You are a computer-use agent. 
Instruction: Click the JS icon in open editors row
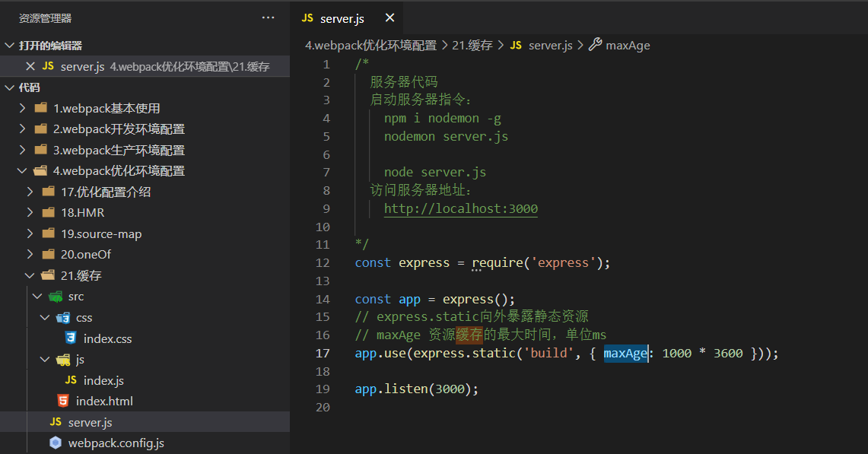[x=48, y=66]
